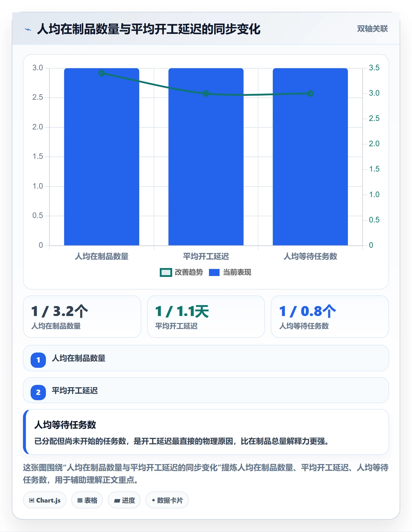Open the Chart.js tag
The height and width of the screenshot is (532, 412).
tap(45, 500)
